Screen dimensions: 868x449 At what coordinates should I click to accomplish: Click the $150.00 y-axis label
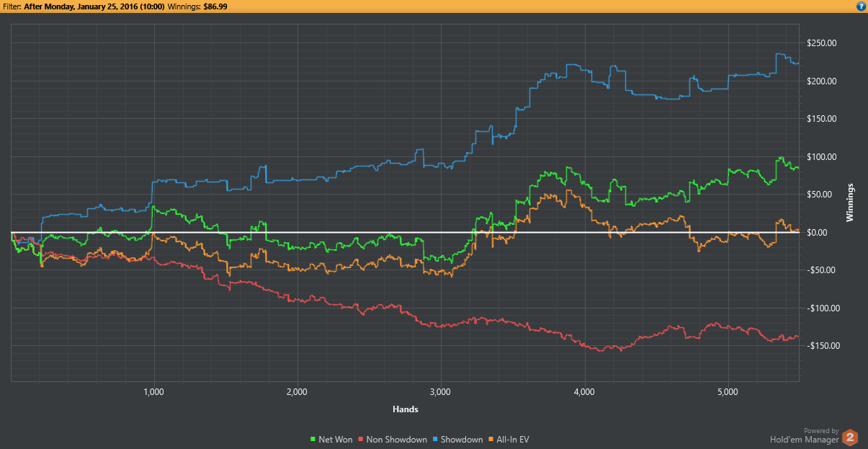(x=821, y=119)
